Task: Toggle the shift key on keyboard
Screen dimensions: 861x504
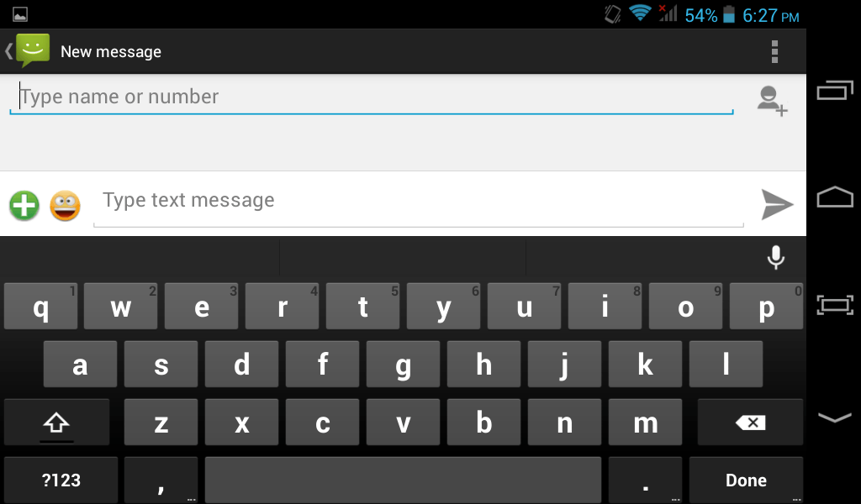Action: click(x=56, y=423)
